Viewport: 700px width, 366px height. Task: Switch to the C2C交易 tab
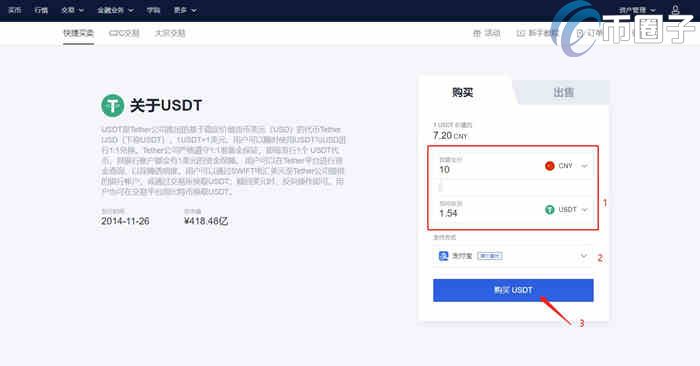click(124, 33)
